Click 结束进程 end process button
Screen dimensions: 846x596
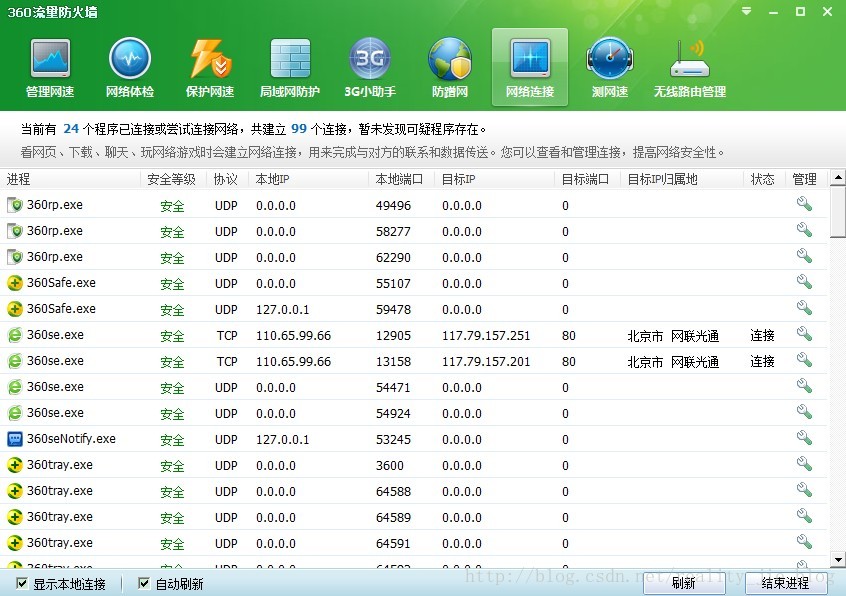786,583
